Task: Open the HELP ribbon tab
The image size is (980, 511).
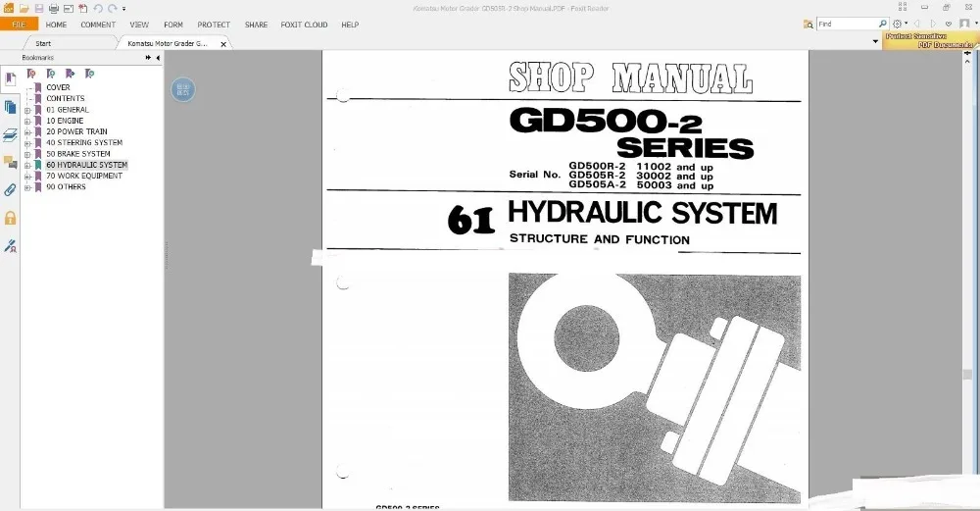Action: 350,25
